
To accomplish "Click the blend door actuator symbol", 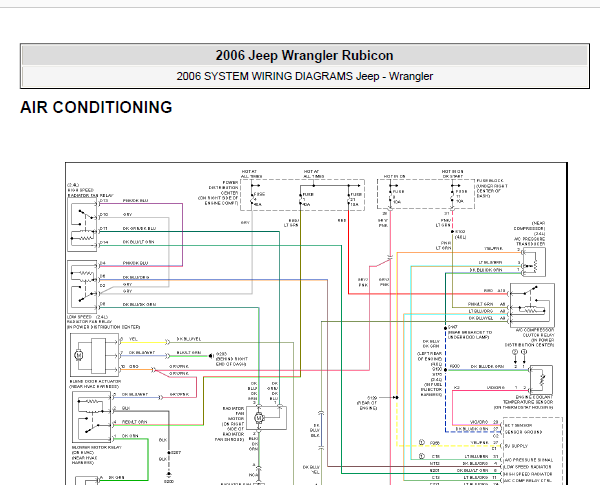I will [x=95, y=356].
